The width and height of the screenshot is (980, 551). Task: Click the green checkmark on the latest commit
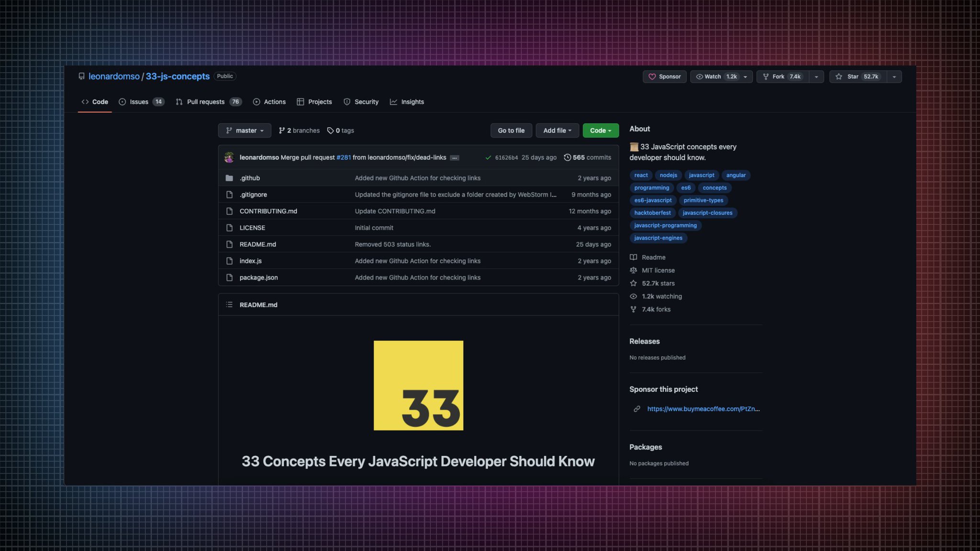tap(489, 157)
